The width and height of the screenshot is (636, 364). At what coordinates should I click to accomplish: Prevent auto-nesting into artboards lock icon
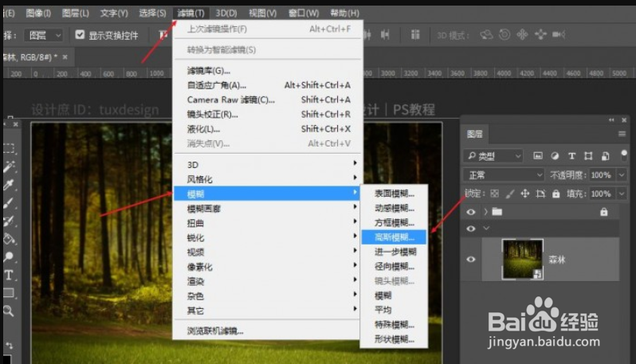pos(540,194)
